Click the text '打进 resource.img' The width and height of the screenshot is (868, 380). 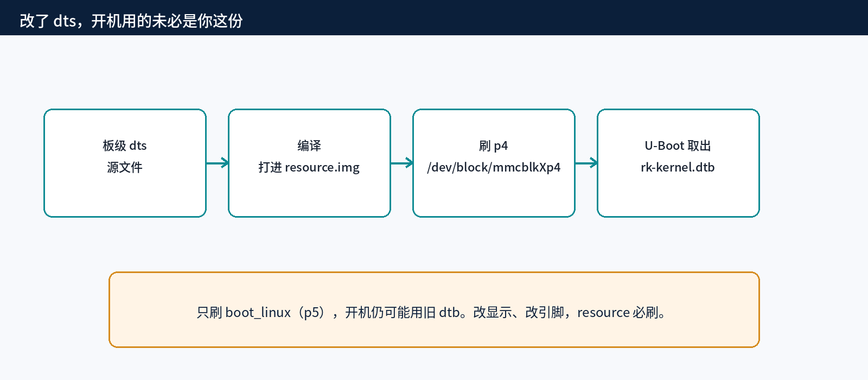click(x=309, y=167)
